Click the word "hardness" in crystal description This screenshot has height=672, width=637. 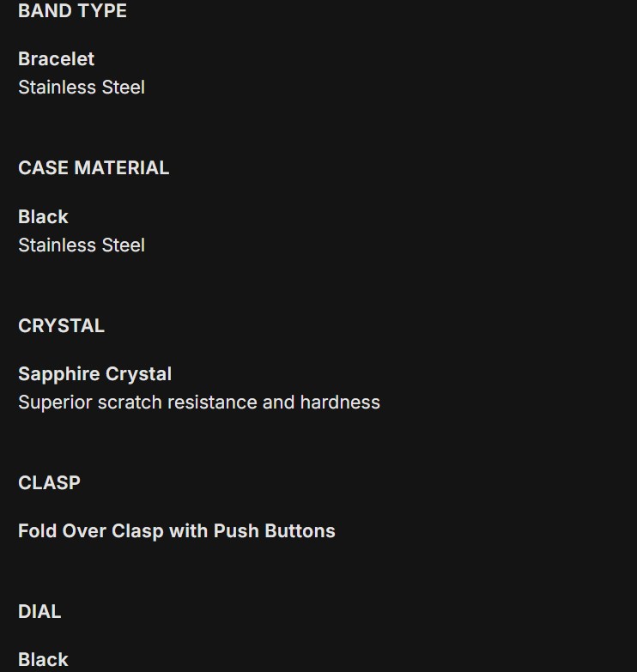point(340,403)
